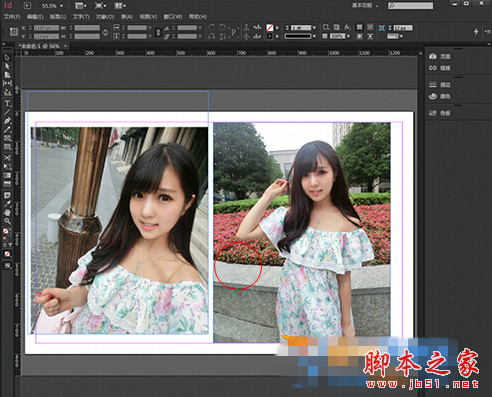Image resolution: width=492 pixels, height=397 pixels.
Task: Select the Free Transform tool
Action: (7, 166)
